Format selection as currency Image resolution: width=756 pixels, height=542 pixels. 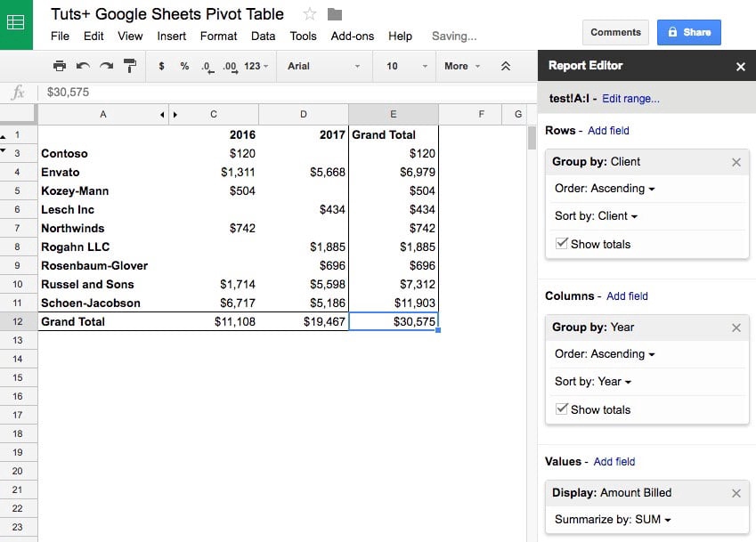[162, 66]
